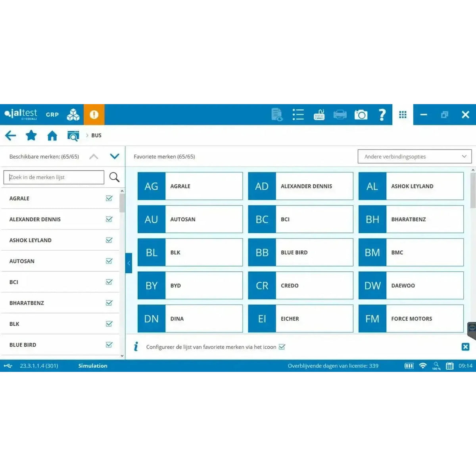Open the AUTOSAN brand tile
The image size is (476, 476).
(190, 219)
